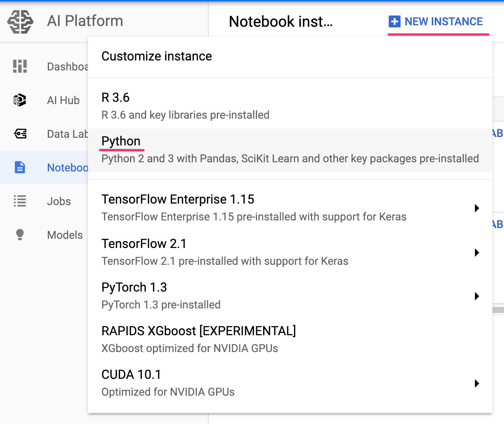Image resolution: width=504 pixels, height=424 pixels.
Task: Open the PyTorch 1.3 submenu
Action: point(477,296)
